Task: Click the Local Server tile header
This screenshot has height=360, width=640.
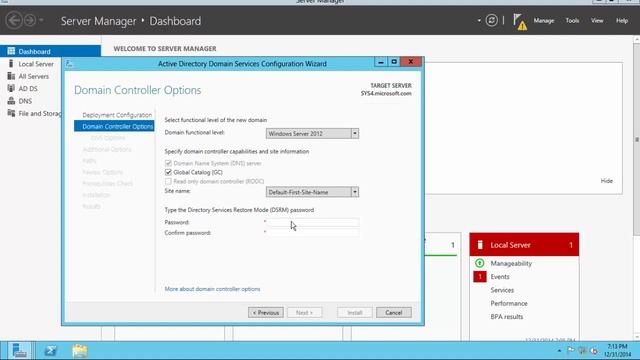Action: [524, 244]
